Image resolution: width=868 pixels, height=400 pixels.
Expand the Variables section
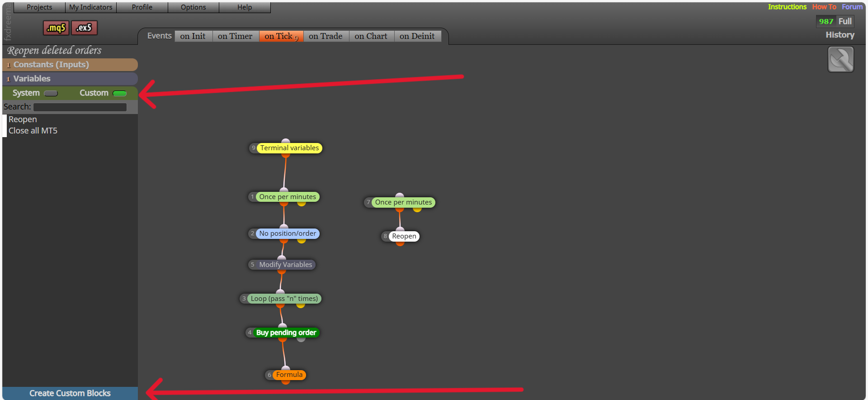point(70,79)
